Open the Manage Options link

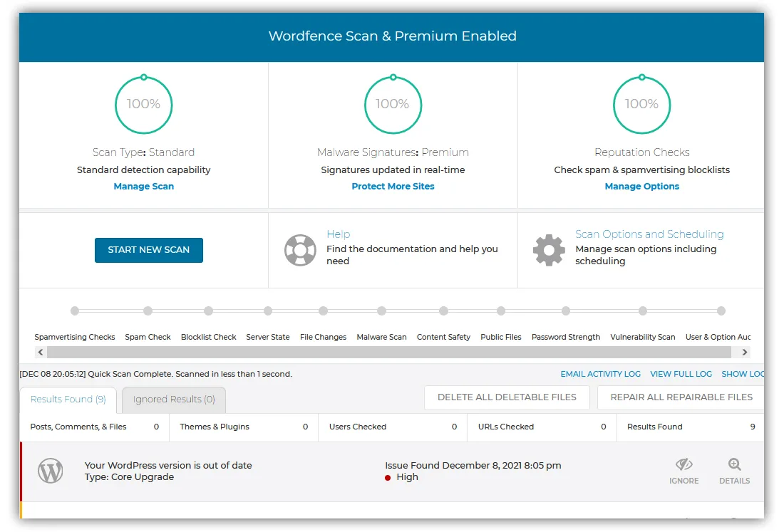point(642,187)
